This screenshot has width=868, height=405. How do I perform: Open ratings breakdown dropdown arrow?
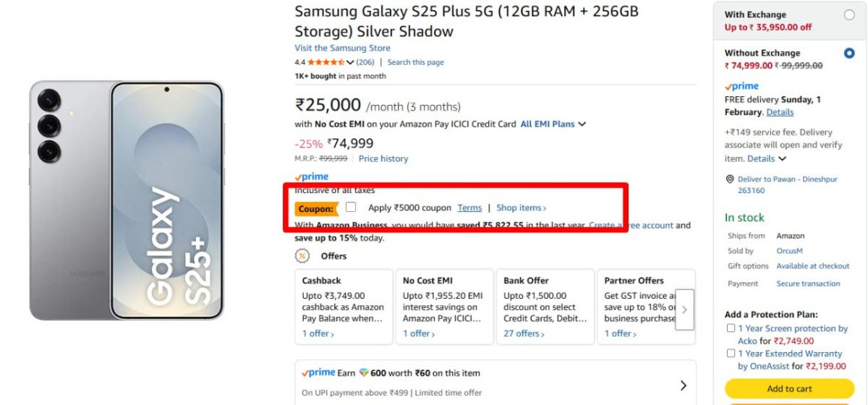click(351, 63)
